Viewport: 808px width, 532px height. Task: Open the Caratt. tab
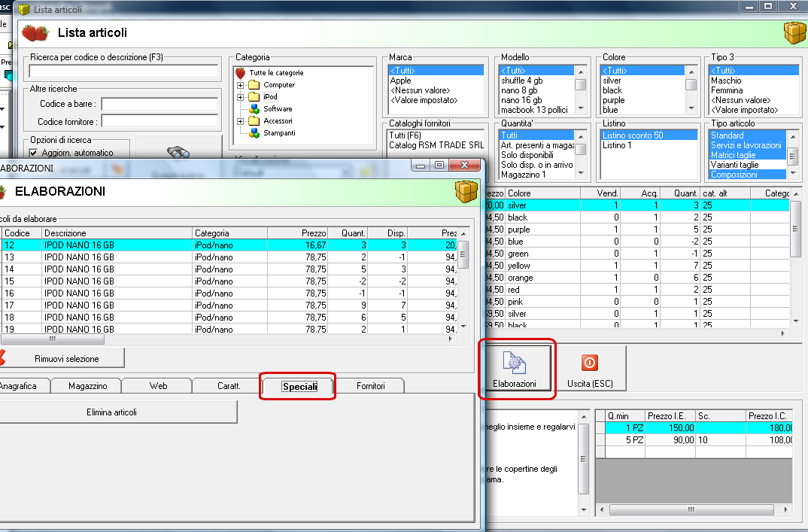coord(229,385)
